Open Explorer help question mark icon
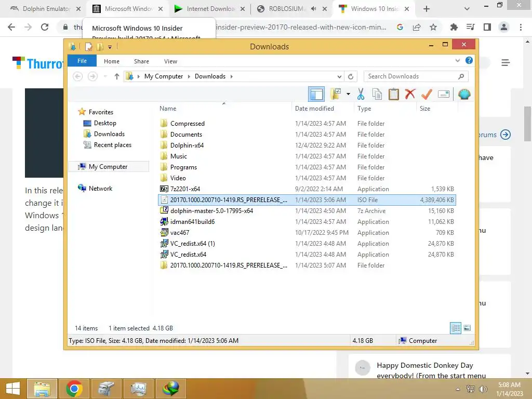This screenshot has width=532, height=399. (469, 60)
